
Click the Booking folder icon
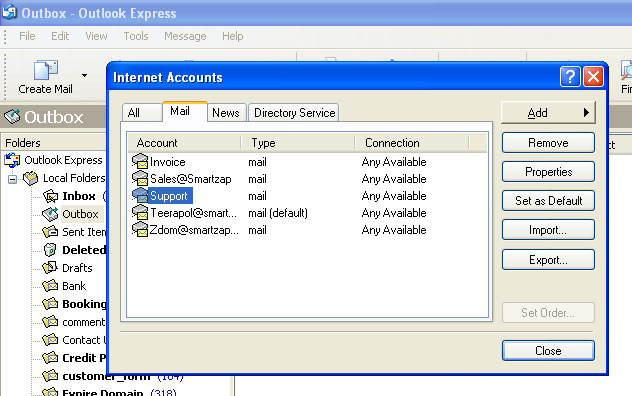[x=50, y=304]
